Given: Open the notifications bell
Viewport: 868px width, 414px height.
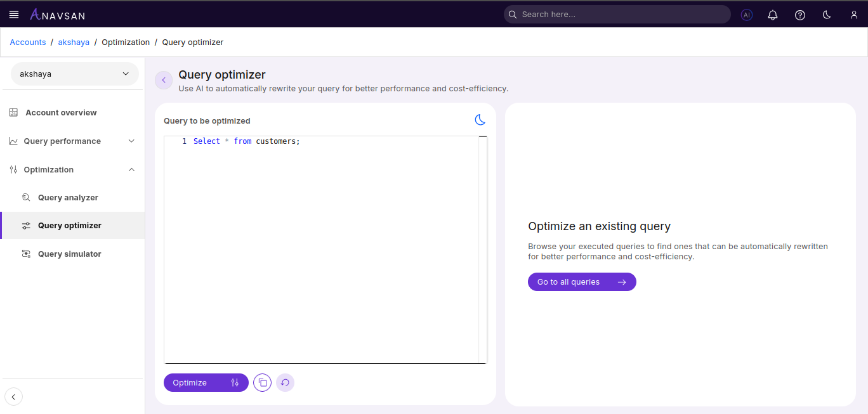Looking at the screenshot, I should pyautogui.click(x=773, y=14).
